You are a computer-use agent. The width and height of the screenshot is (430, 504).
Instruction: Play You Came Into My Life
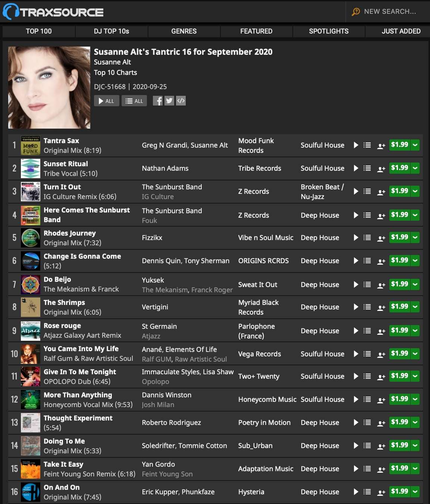coord(356,354)
